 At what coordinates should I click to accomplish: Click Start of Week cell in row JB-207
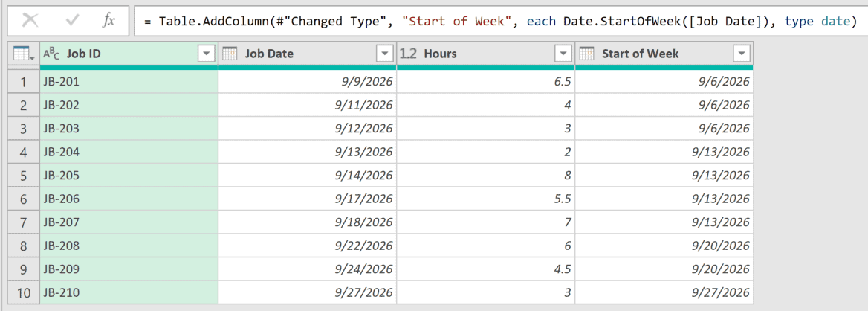tap(664, 222)
